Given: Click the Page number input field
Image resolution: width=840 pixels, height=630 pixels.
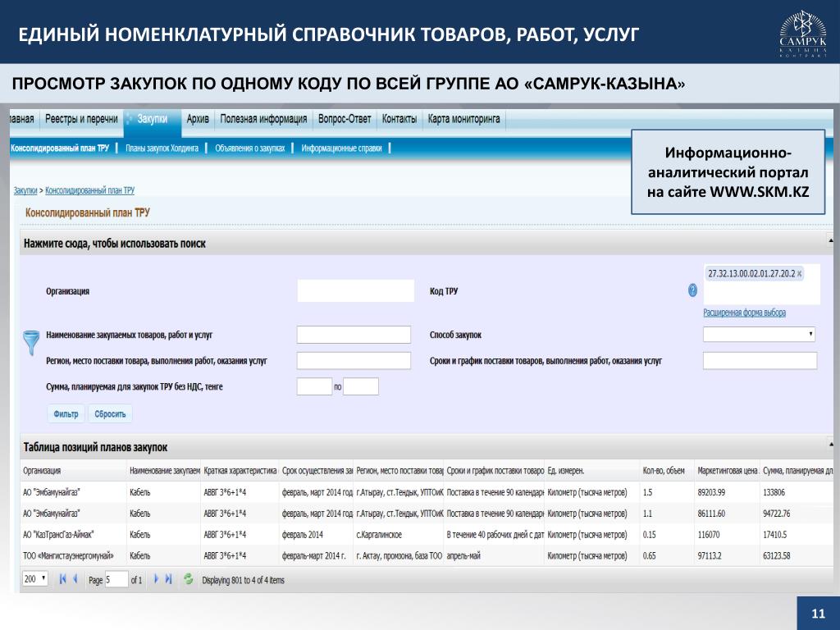Looking at the screenshot, I should coord(116,579).
